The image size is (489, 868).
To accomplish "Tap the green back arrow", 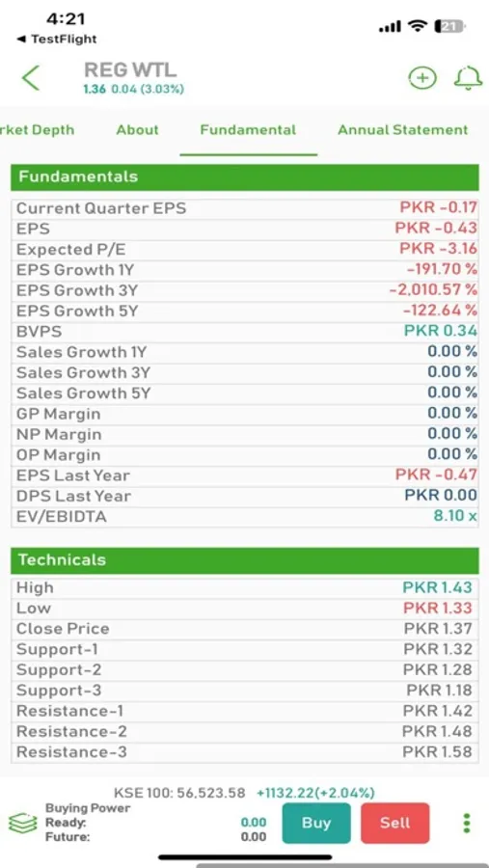I will 31,77.
